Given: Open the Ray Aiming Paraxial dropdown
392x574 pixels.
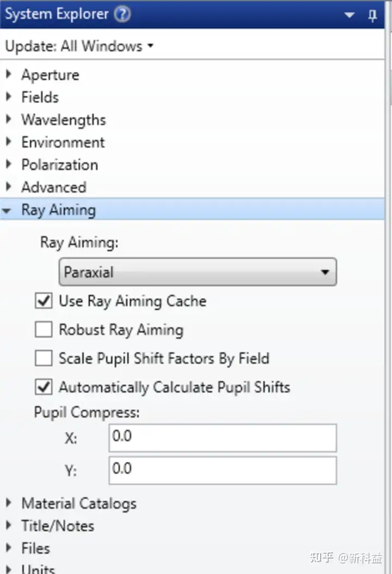Looking at the screenshot, I should [x=197, y=272].
